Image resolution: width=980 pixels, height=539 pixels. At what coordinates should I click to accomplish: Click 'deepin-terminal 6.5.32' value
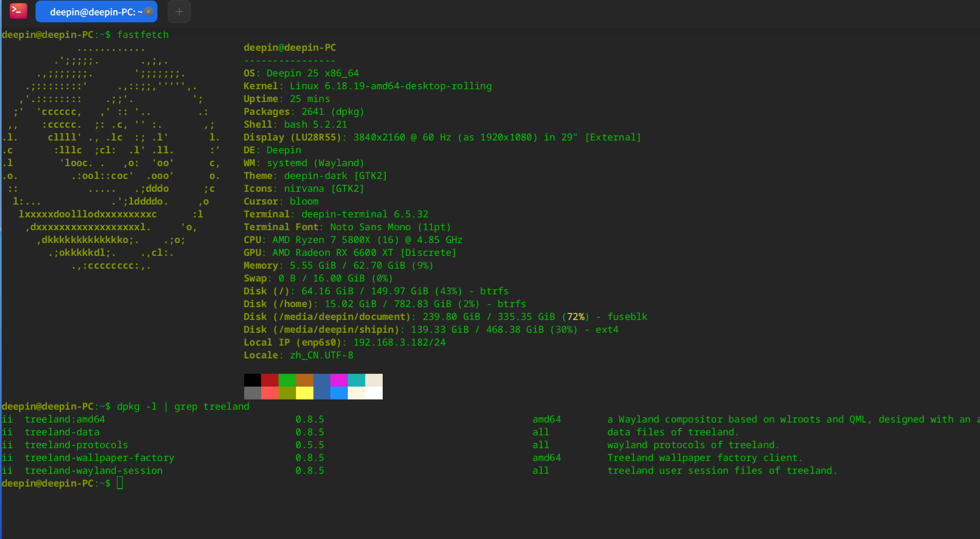(x=365, y=214)
